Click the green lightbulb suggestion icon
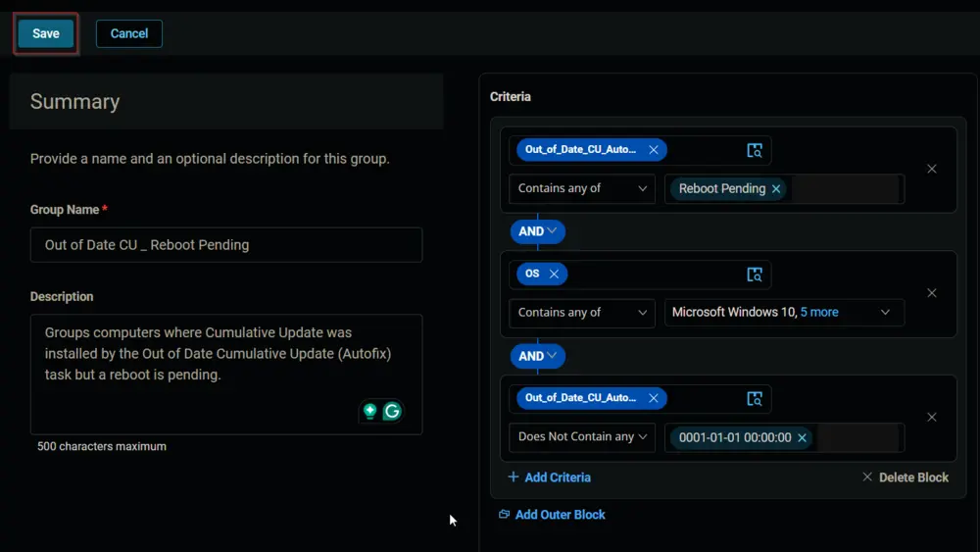Image resolution: width=980 pixels, height=552 pixels. [370, 411]
